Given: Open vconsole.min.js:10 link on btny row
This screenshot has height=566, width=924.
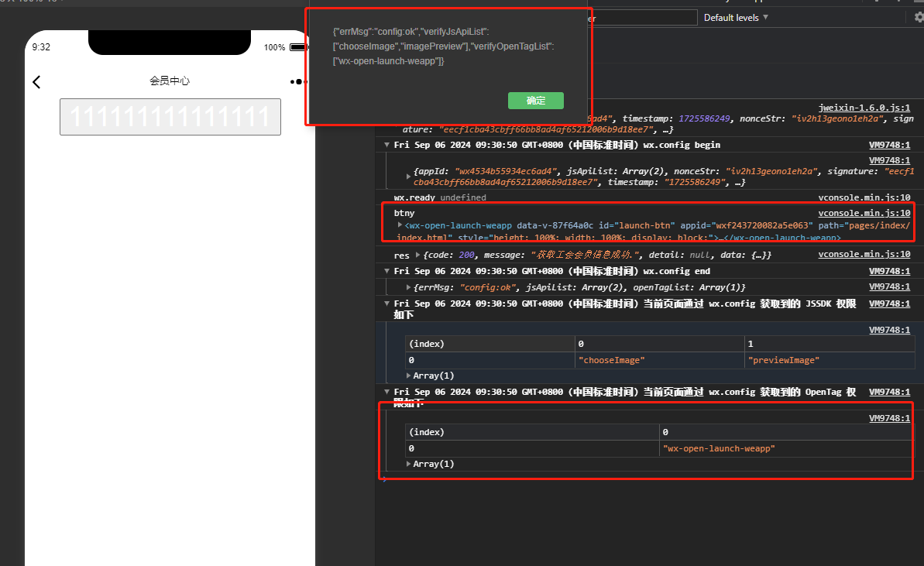Looking at the screenshot, I should click(864, 213).
